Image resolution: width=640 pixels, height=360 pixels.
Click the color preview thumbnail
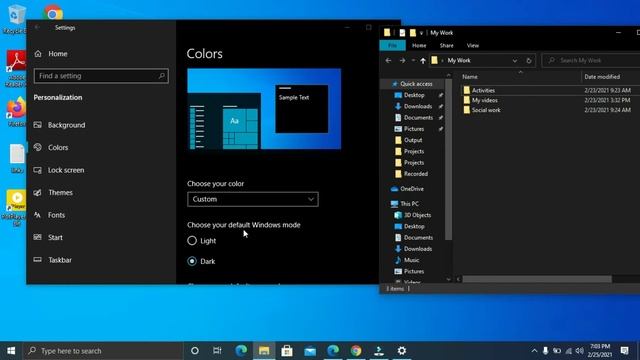(264, 109)
